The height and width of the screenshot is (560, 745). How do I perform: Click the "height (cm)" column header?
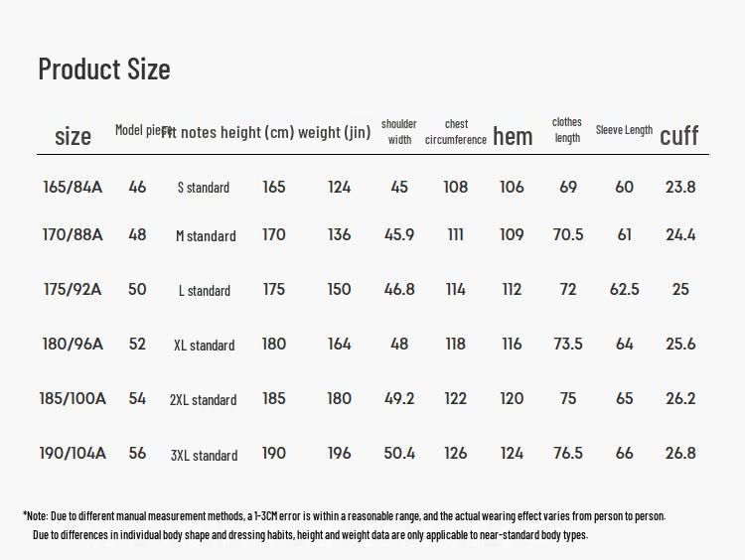pos(257,132)
